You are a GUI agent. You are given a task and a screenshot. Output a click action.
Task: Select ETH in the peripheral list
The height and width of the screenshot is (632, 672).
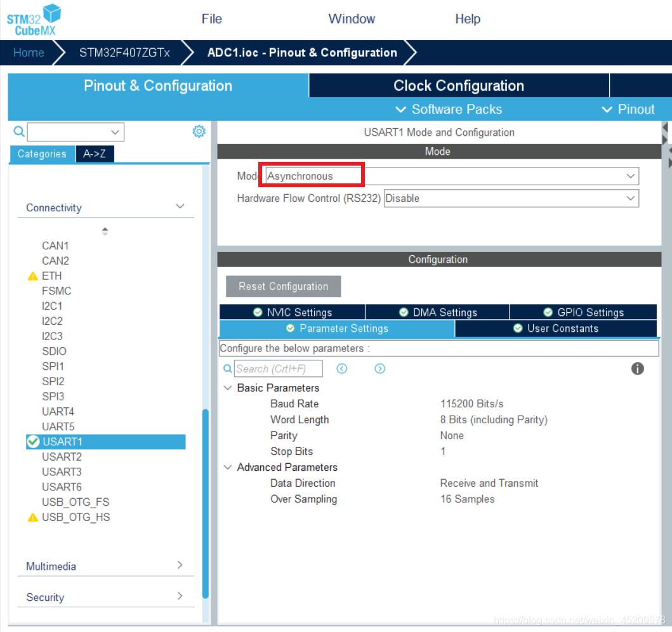point(52,276)
